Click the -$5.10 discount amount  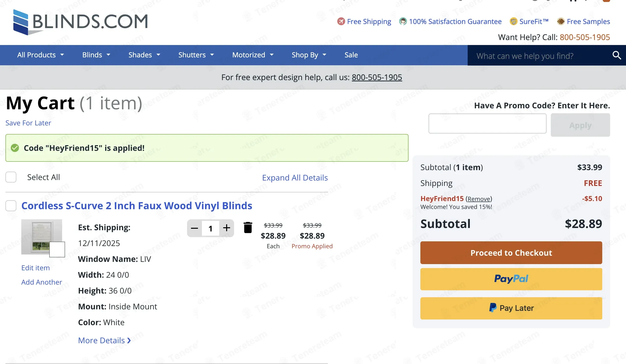tap(592, 198)
